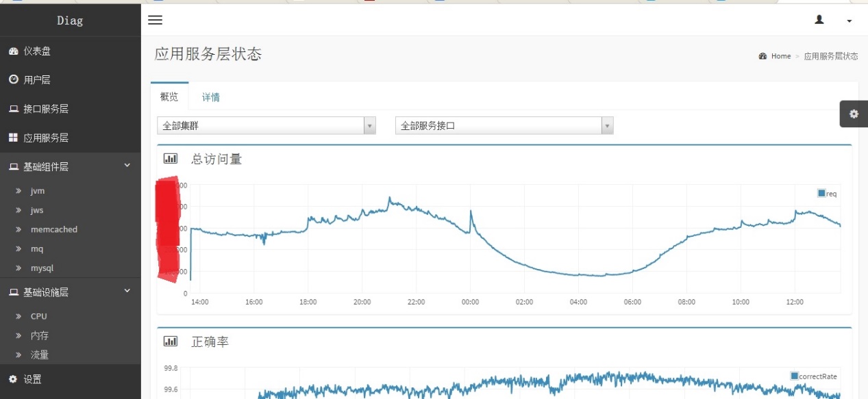The width and height of the screenshot is (868, 399).
Task: Click the gear settings panel icon
Action: pyautogui.click(x=854, y=114)
